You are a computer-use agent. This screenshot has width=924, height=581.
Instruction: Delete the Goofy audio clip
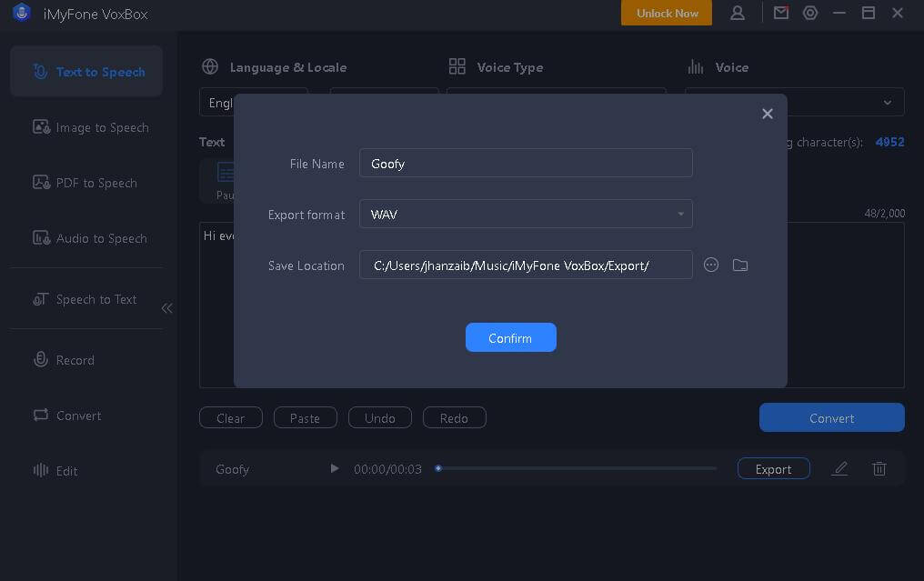tap(879, 468)
